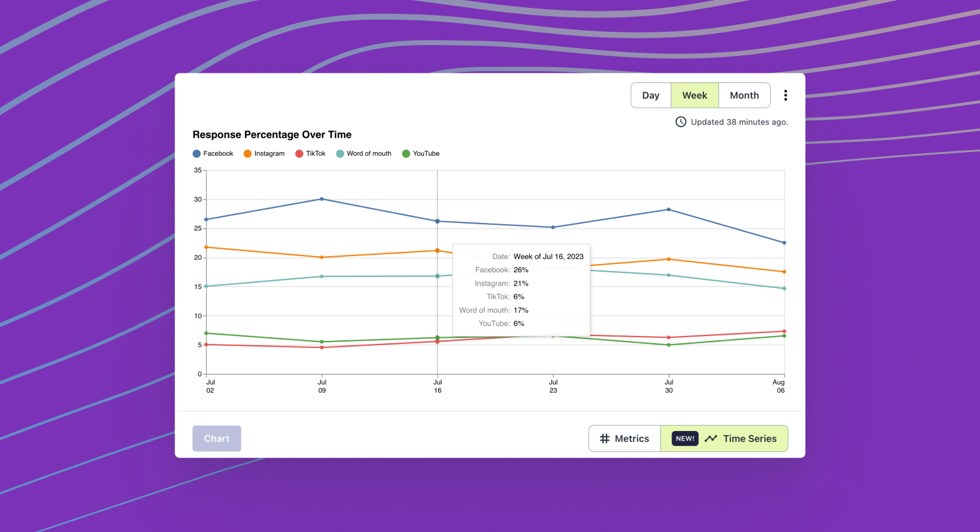Hide the TikTok series via legend
980x532 pixels.
[x=310, y=154]
